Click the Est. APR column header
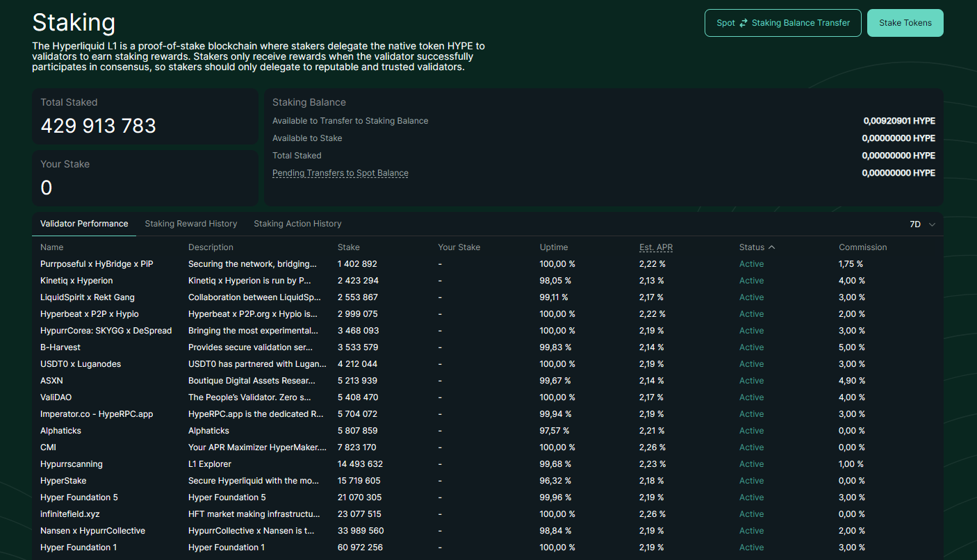 pos(656,247)
